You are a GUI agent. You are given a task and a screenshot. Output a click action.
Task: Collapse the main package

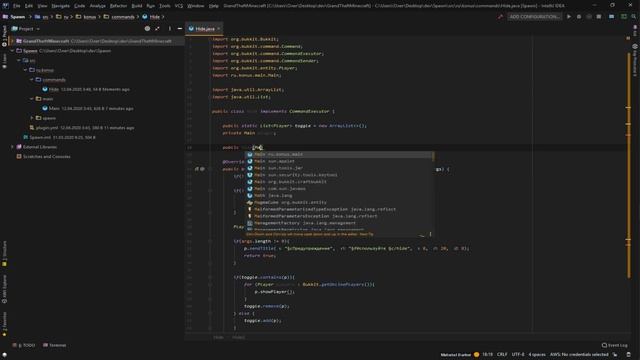(32, 99)
